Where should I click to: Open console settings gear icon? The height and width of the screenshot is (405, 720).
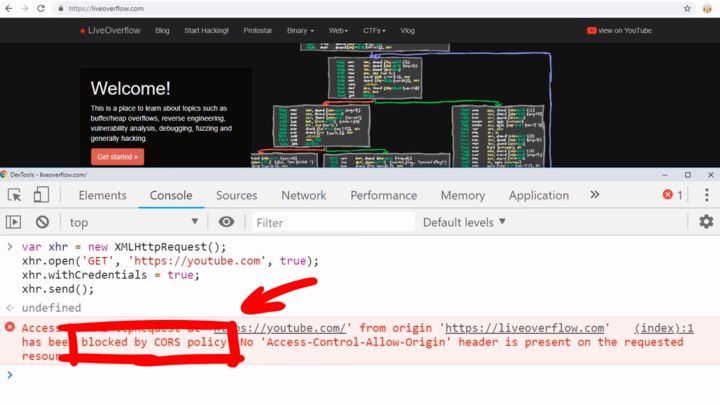click(x=706, y=222)
